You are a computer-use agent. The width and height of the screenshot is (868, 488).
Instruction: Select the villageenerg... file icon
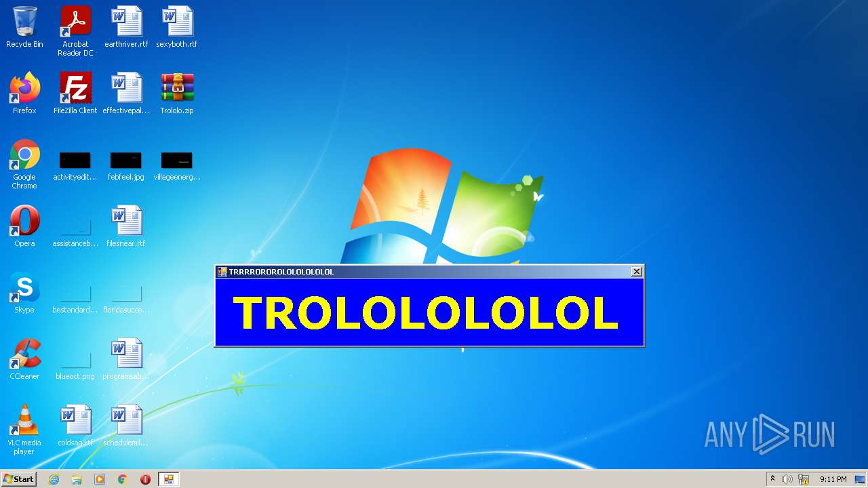tap(177, 166)
